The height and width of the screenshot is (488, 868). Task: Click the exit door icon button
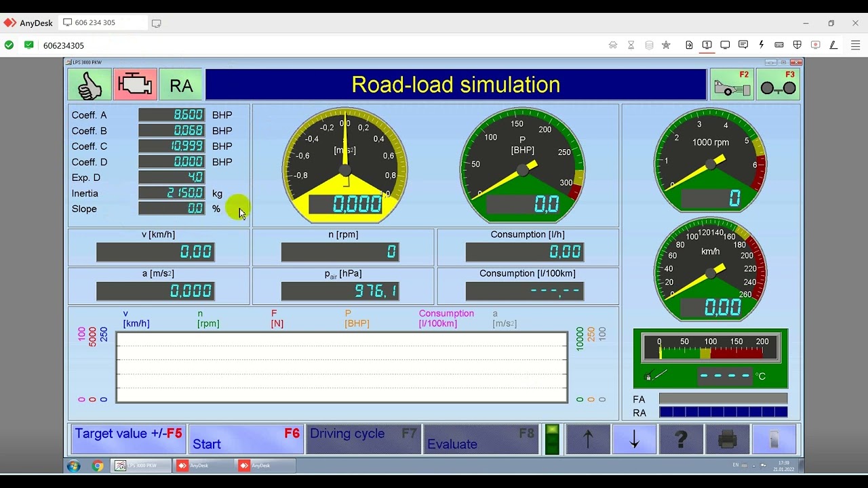[x=774, y=439]
